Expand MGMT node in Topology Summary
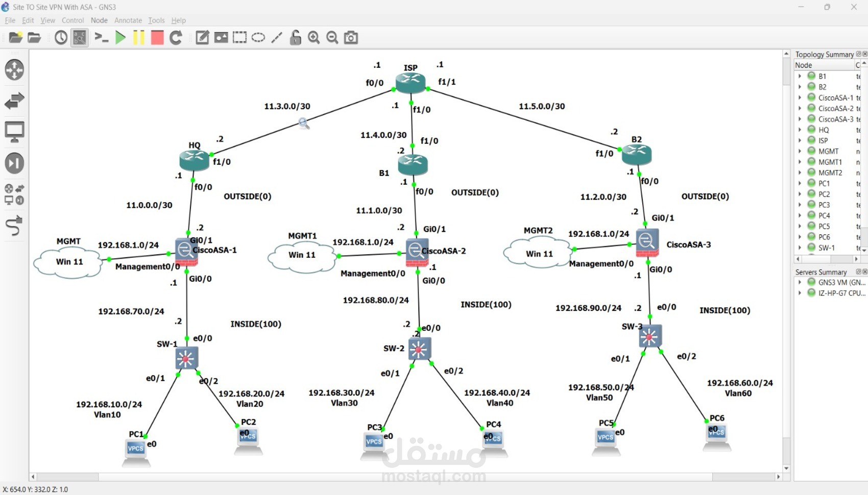This screenshot has height=495, width=868. tap(800, 151)
